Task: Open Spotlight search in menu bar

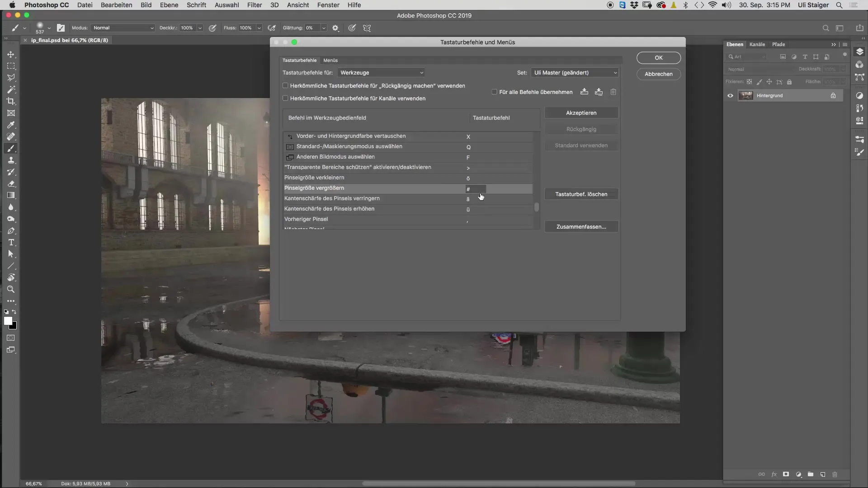Action: (x=839, y=5)
